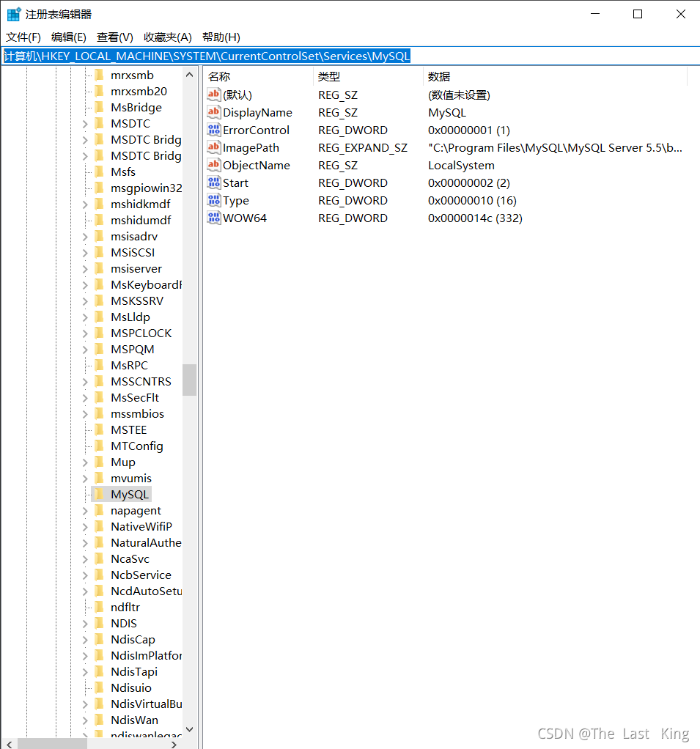The height and width of the screenshot is (749, 700).
Task: Click the Mup folder icon
Action: pyautogui.click(x=100, y=462)
